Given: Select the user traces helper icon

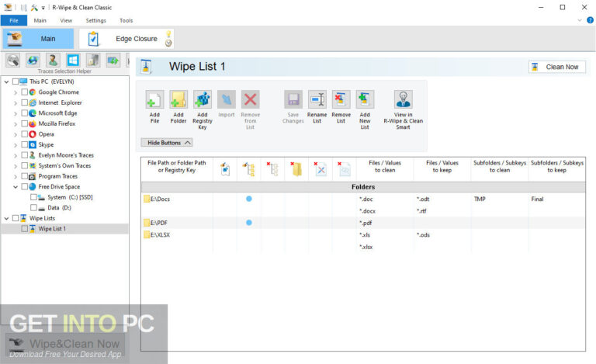Looking at the screenshot, I should tap(53, 60).
